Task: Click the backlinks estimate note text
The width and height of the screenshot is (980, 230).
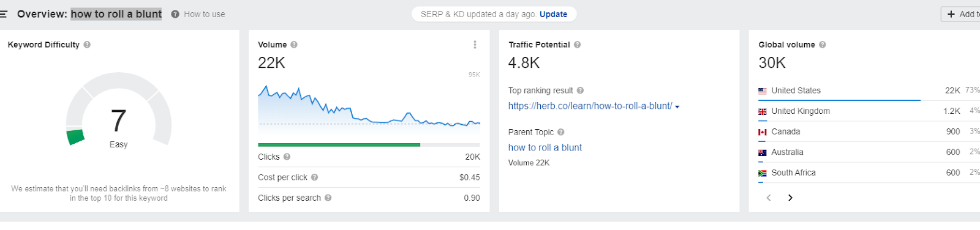Action: coord(119,193)
